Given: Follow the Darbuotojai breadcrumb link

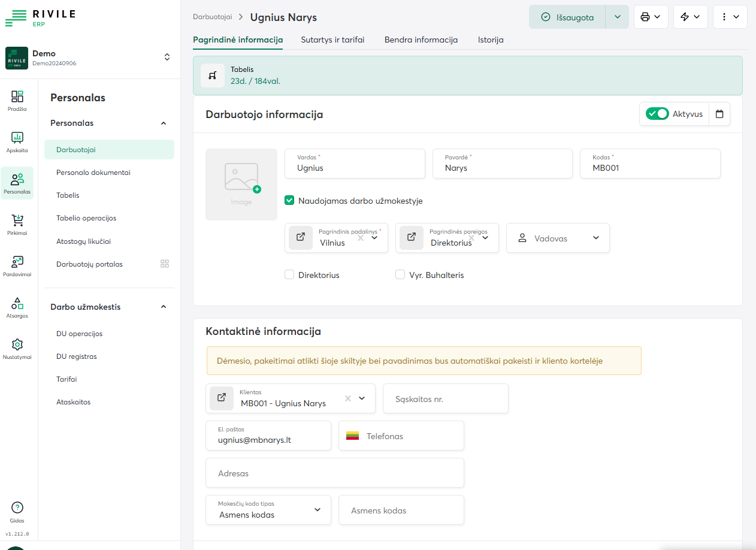Looking at the screenshot, I should tap(212, 17).
